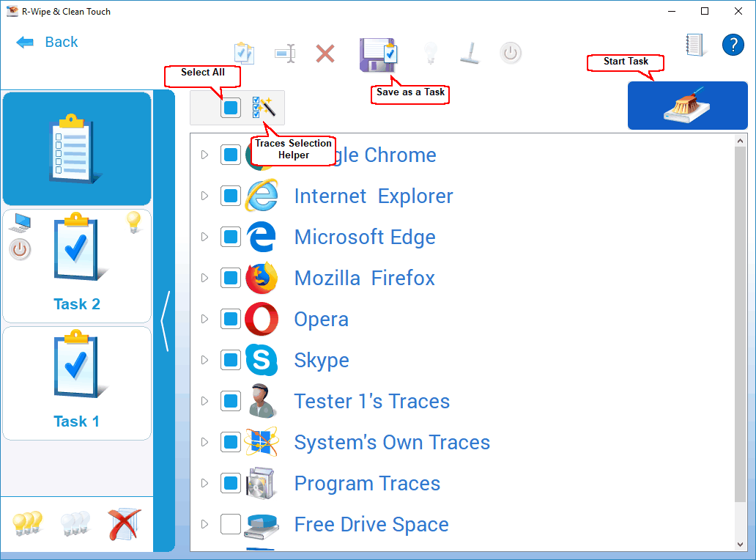The height and width of the screenshot is (560, 756).
Task: Expand the Opera tree node
Action: [x=205, y=319]
